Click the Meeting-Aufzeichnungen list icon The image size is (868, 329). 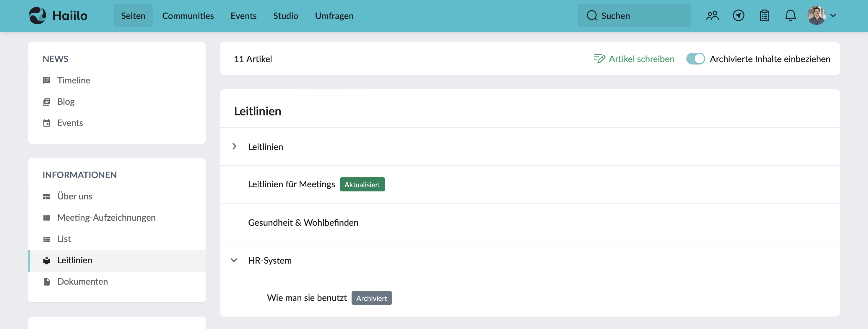pyautogui.click(x=46, y=218)
